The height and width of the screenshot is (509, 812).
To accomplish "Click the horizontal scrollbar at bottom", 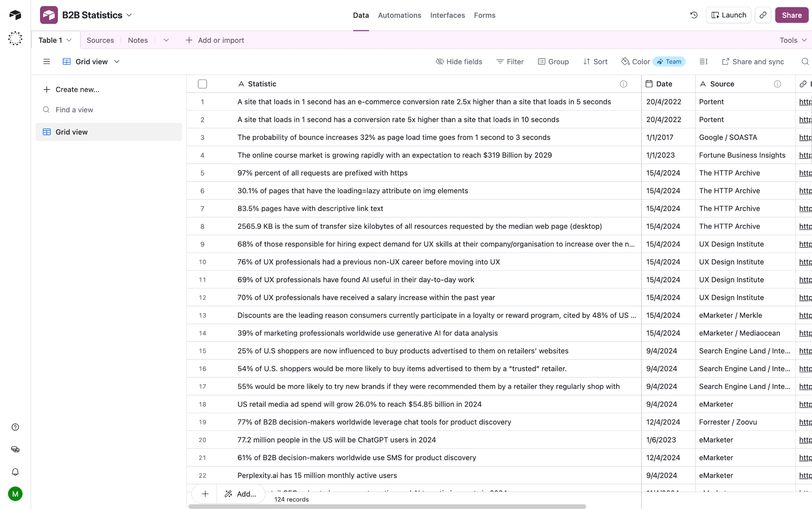I will tap(387, 507).
